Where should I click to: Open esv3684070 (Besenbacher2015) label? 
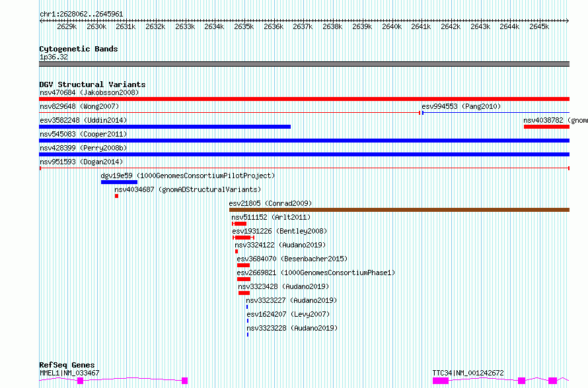292,259
